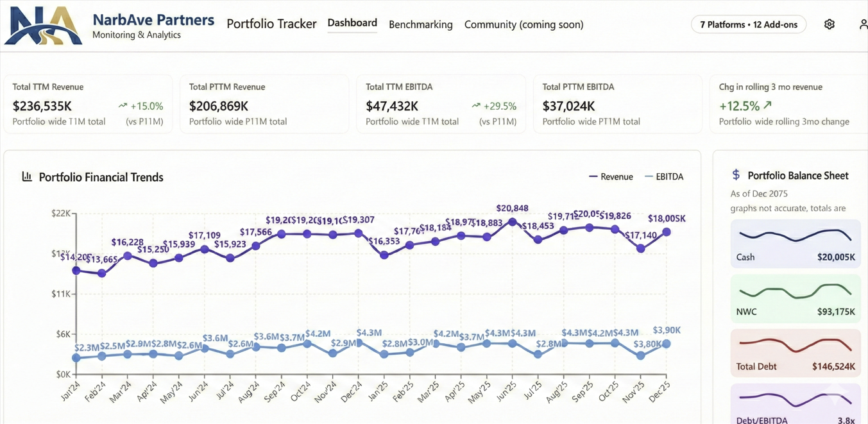Click the bar chart icon beside Portfolio Financial Trends
This screenshot has width=868, height=424.
pos(27,176)
